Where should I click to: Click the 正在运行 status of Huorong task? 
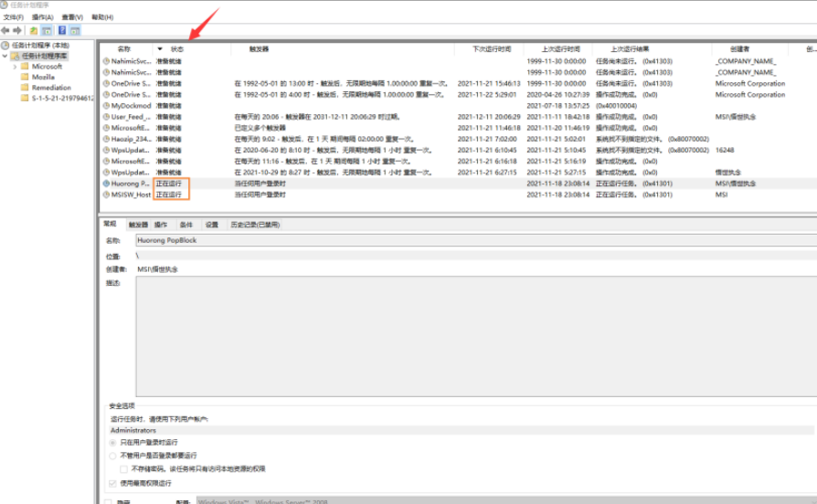tap(169, 184)
